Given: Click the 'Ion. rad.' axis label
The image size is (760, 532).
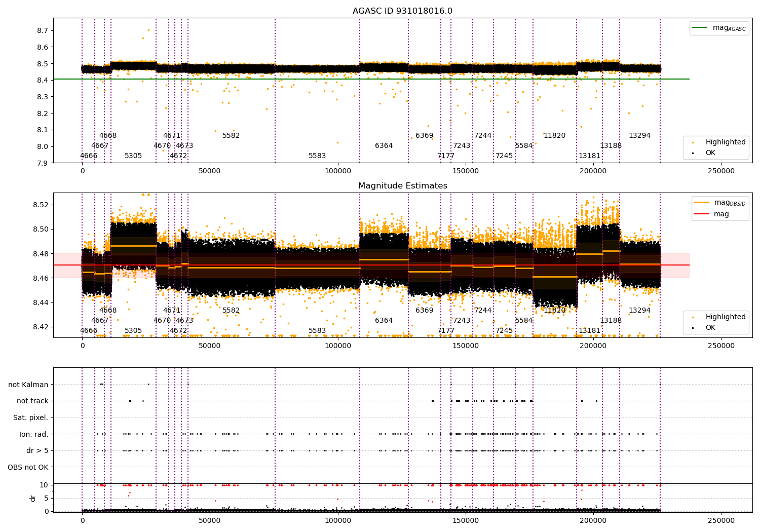Looking at the screenshot, I should (34, 434).
